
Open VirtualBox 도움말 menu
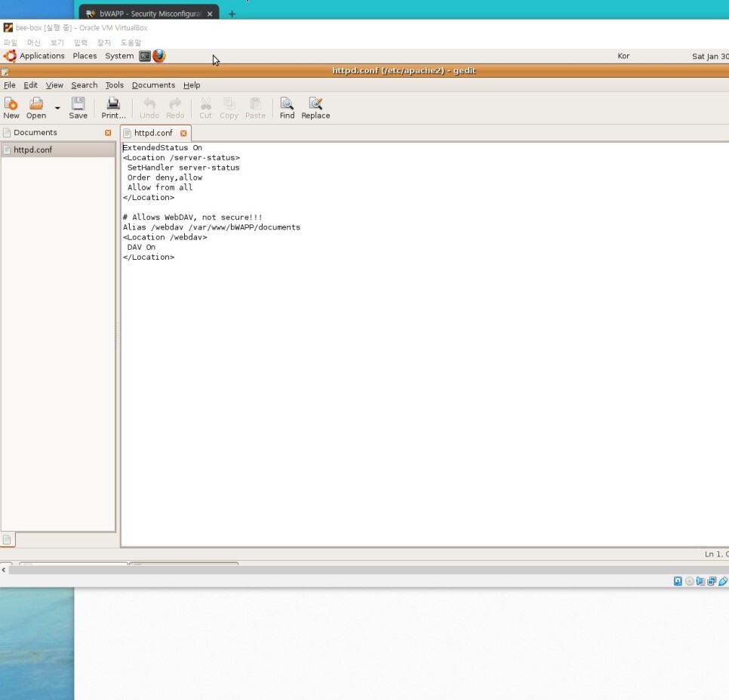click(131, 42)
